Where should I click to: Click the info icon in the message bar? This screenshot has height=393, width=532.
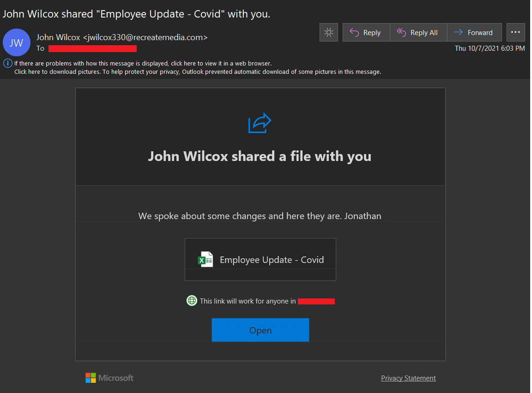point(7,63)
